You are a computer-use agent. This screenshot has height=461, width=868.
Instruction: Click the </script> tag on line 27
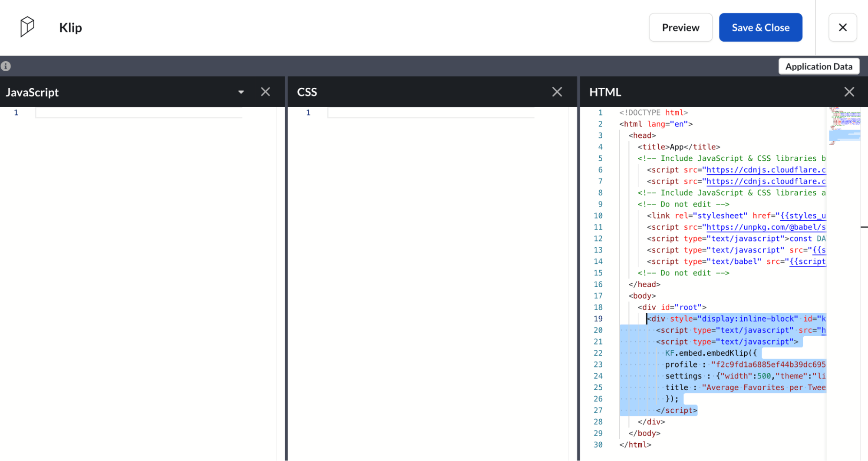677,410
